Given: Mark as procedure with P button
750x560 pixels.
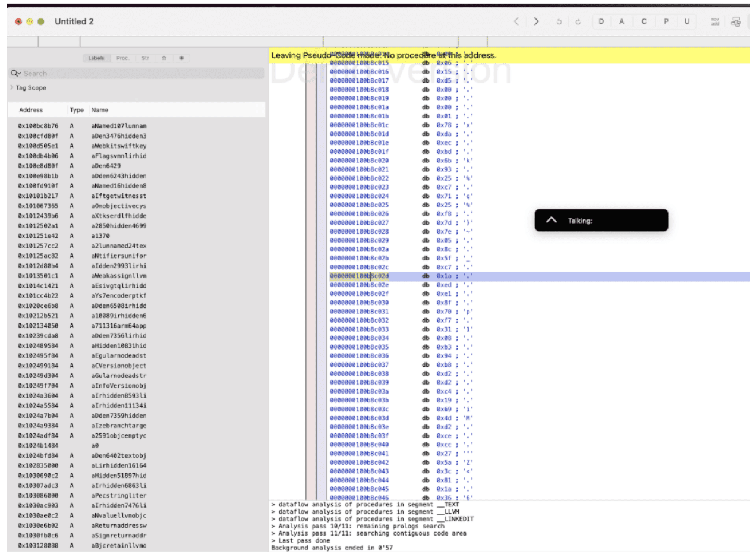Looking at the screenshot, I should click(x=666, y=21).
